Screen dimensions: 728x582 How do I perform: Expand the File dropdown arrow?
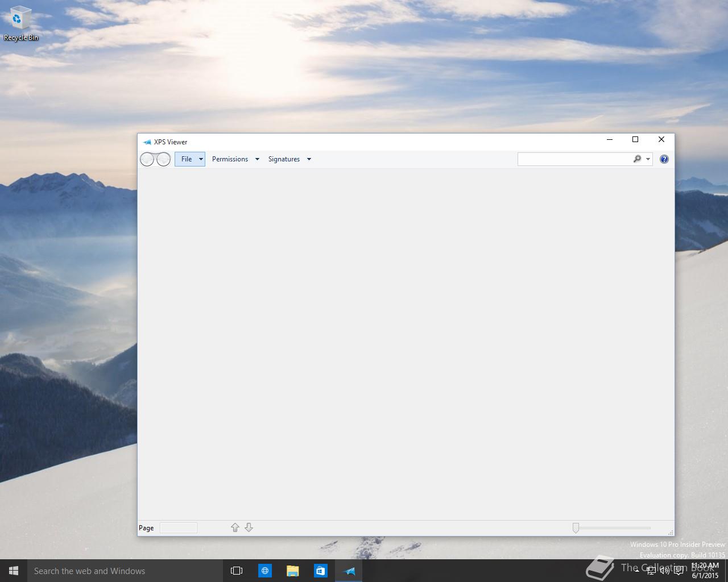[201, 159]
